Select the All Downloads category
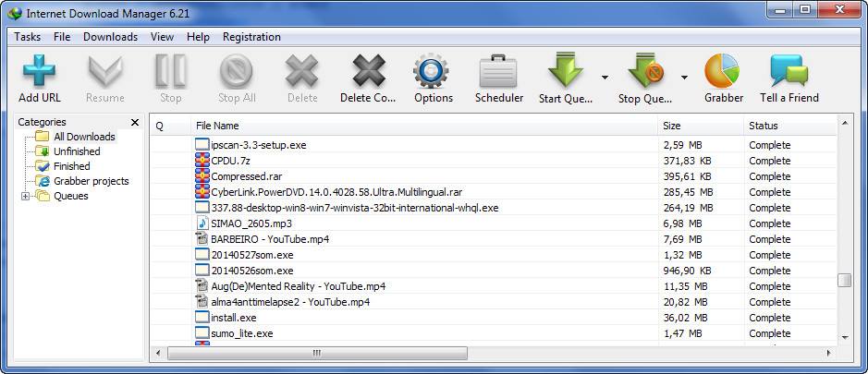Image resolution: width=868 pixels, height=374 pixels. point(84,137)
